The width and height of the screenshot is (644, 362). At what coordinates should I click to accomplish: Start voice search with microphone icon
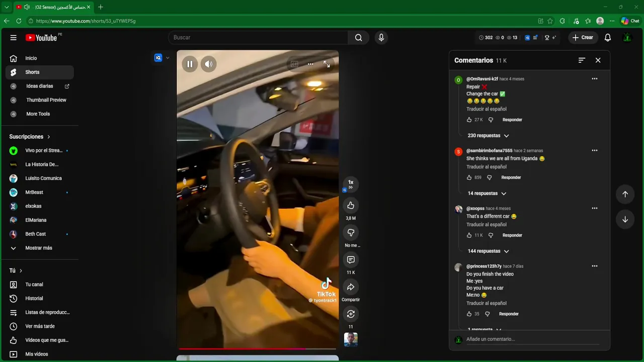[381, 38]
